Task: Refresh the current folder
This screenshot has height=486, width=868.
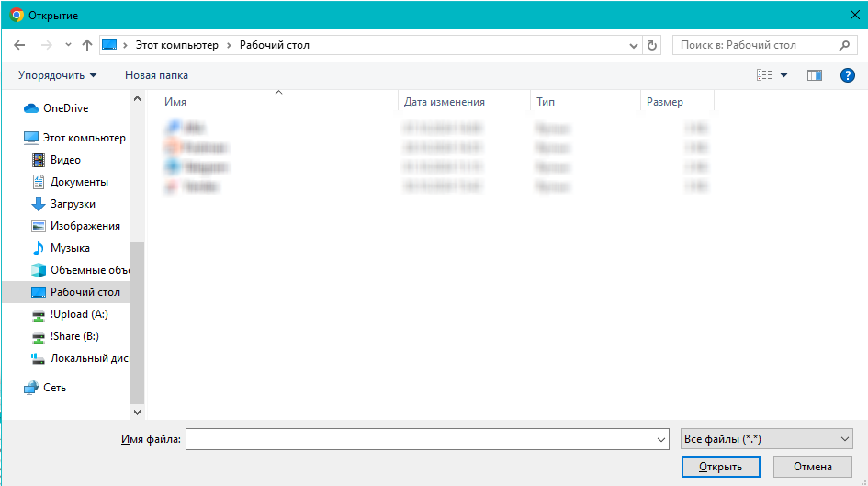Action: click(652, 45)
